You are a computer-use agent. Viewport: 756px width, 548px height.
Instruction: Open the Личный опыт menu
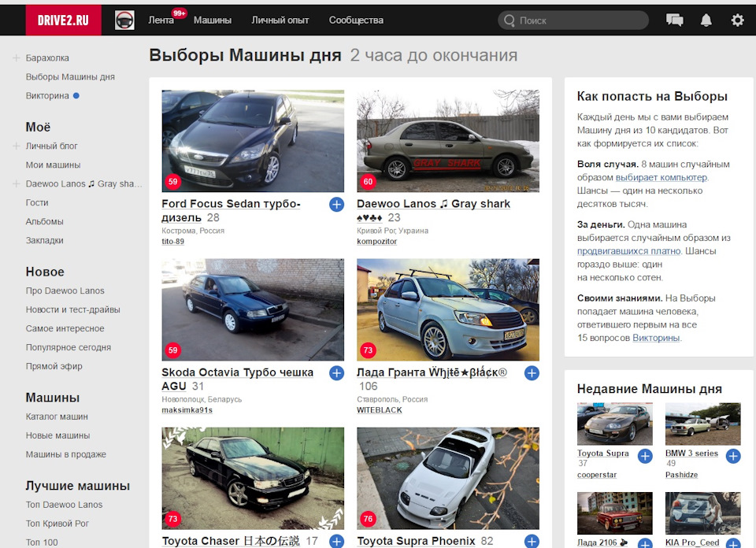(280, 20)
